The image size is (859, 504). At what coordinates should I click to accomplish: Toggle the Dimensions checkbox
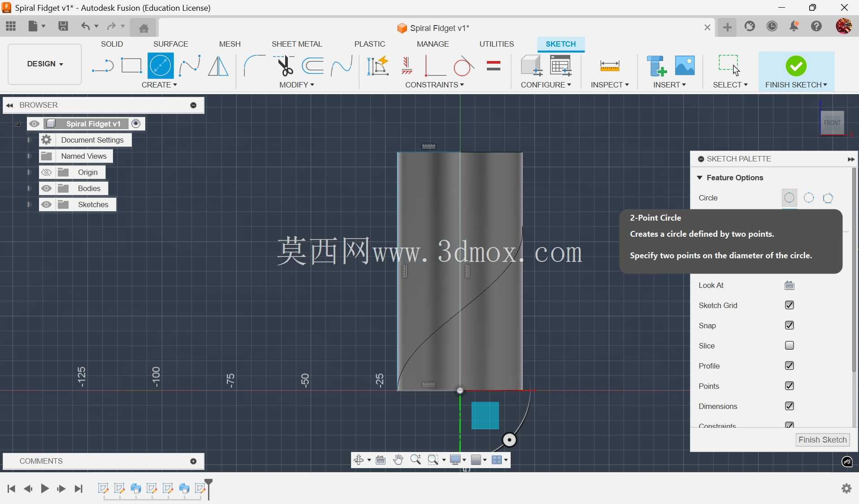790,406
